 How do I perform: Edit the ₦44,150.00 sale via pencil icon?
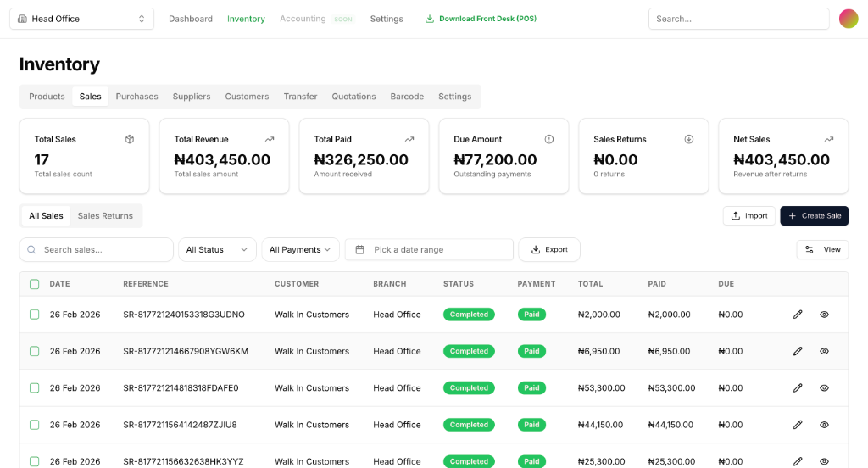click(798, 425)
